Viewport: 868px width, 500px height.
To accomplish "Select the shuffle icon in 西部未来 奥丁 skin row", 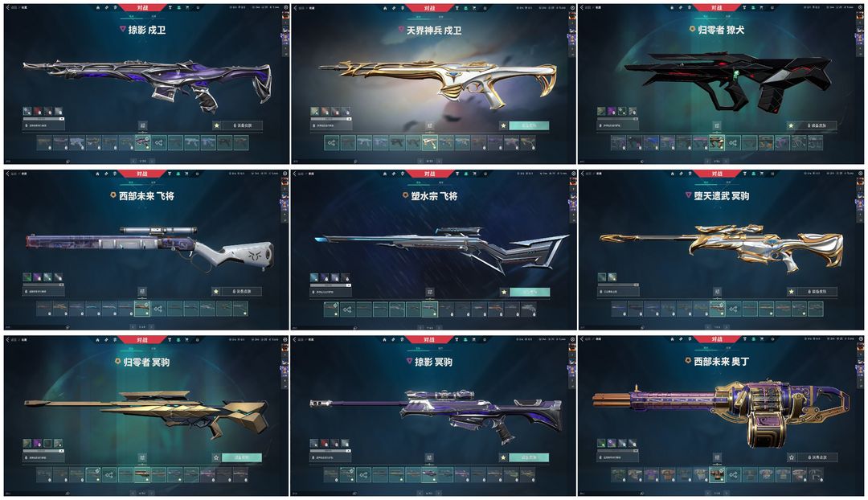I will 734,474.
